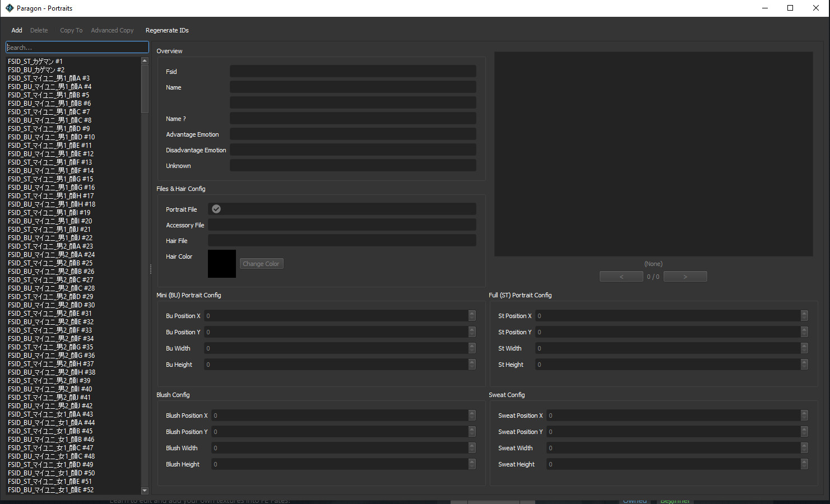Image resolution: width=830 pixels, height=504 pixels.
Task: Click the Portrait File checkmark icon
Action: [x=216, y=209]
